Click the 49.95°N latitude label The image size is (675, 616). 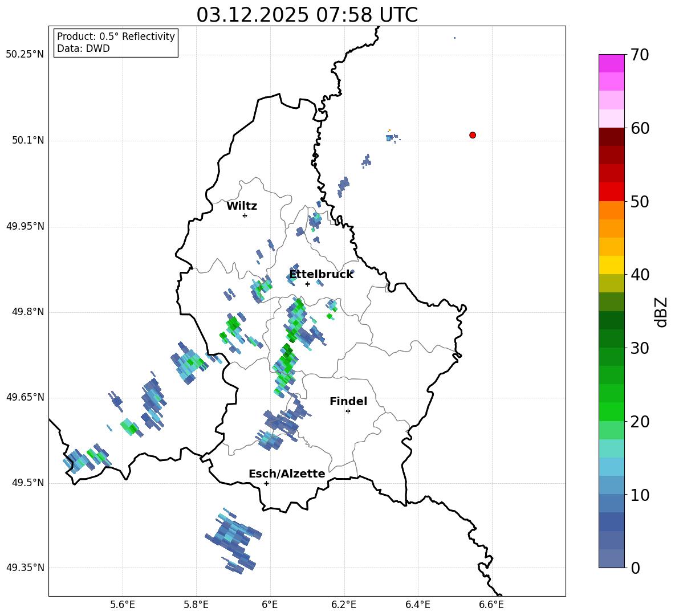pyautogui.click(x=25, y=226)
